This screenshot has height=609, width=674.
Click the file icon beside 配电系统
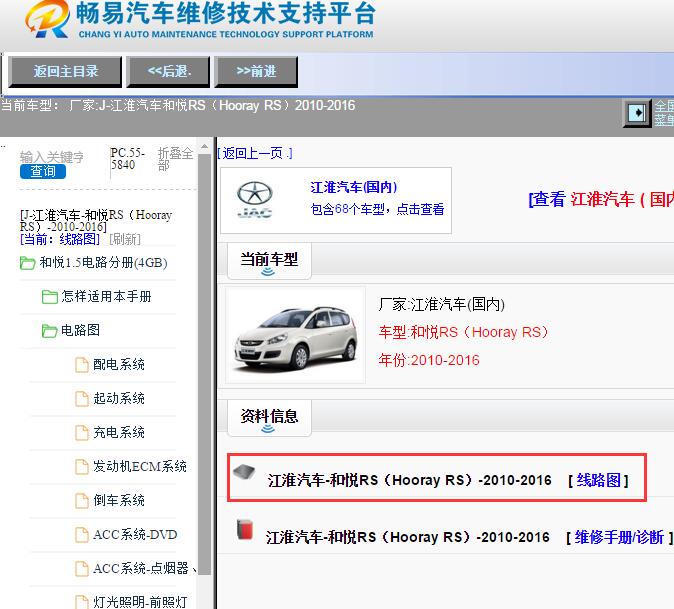point(82,365)
